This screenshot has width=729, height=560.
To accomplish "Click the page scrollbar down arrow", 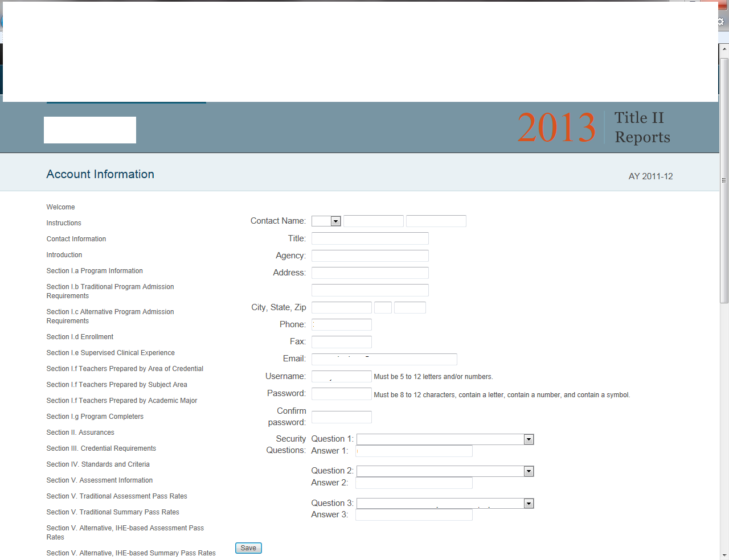I will [724, 555].
